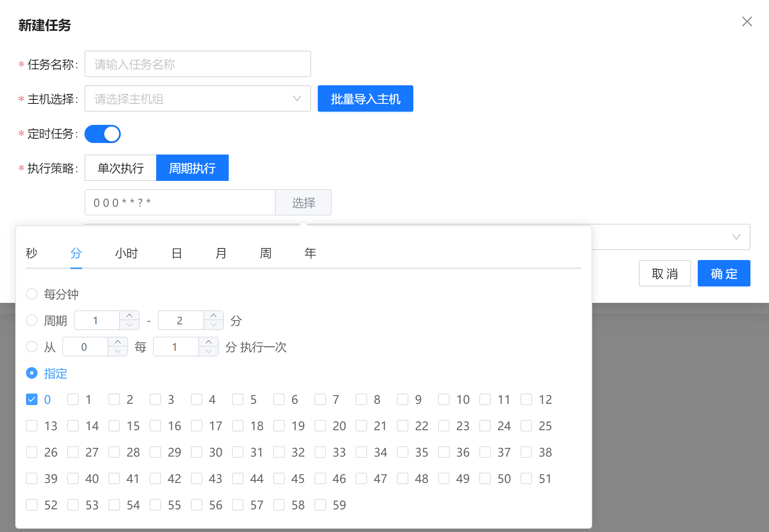The image size is (769, 532).
Task: Check the minute 30 checkbox
Action: 197,452
